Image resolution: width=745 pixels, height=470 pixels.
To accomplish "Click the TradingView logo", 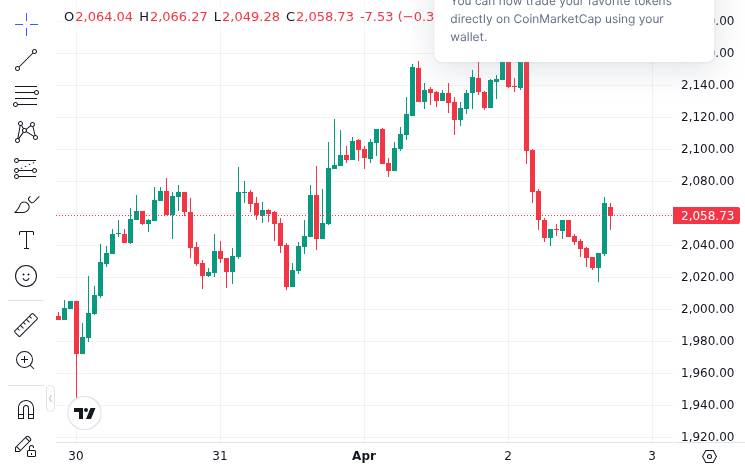I will (x=85, y=413).
